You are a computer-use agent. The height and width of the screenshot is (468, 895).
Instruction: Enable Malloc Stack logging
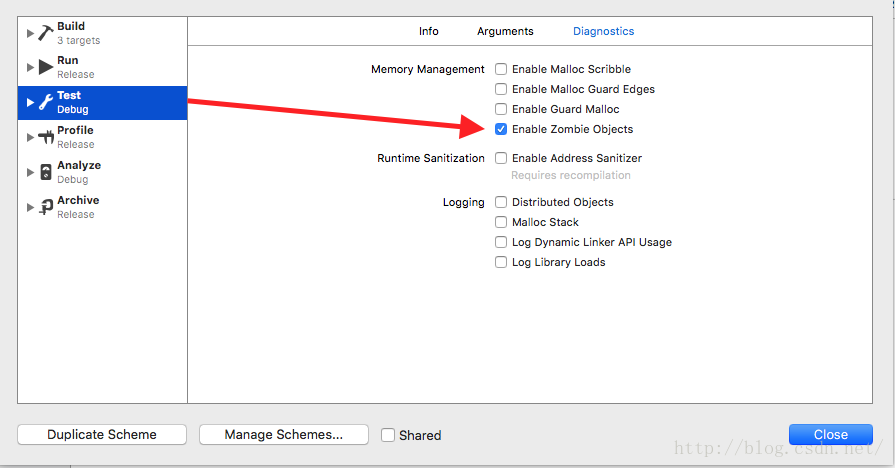coord(501,222)
